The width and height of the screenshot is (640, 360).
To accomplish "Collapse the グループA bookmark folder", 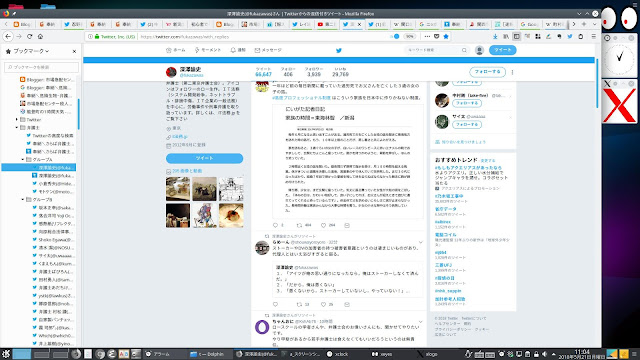I will point(23,159).
